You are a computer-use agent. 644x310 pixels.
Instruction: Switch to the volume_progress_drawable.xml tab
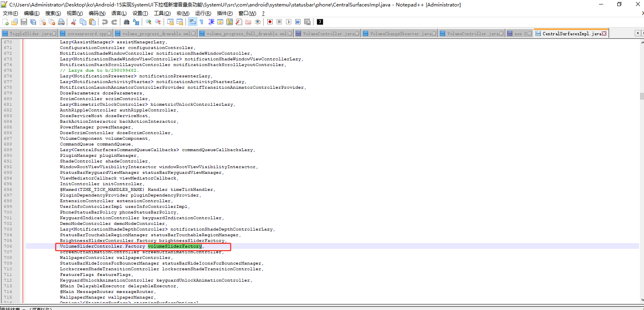[x=156, y=34]
